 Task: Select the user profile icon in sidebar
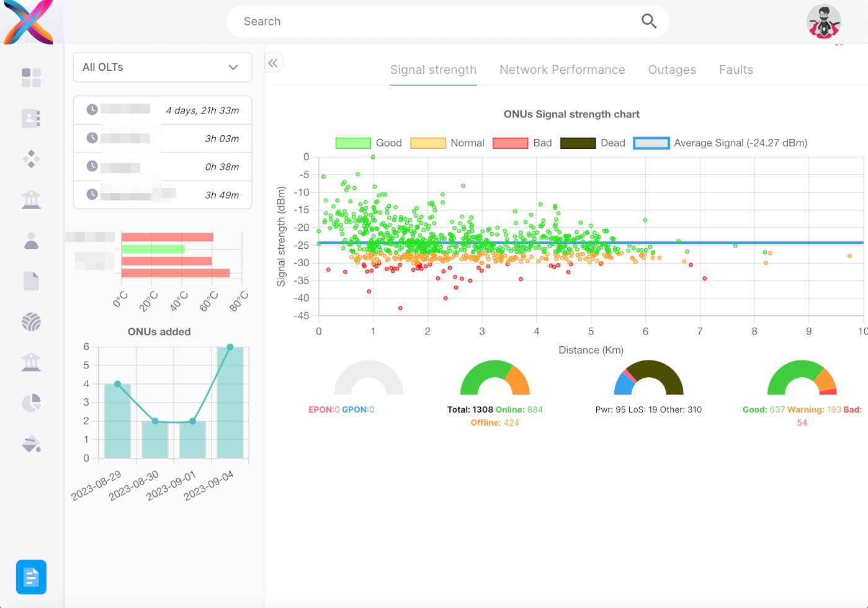(31, 240)
